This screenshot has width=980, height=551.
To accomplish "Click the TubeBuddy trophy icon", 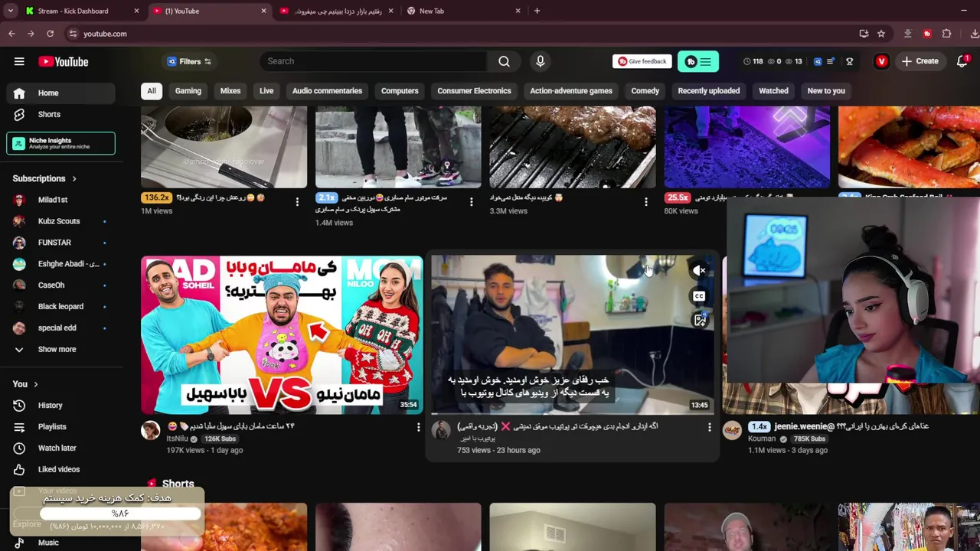I will tap(849, 61).
